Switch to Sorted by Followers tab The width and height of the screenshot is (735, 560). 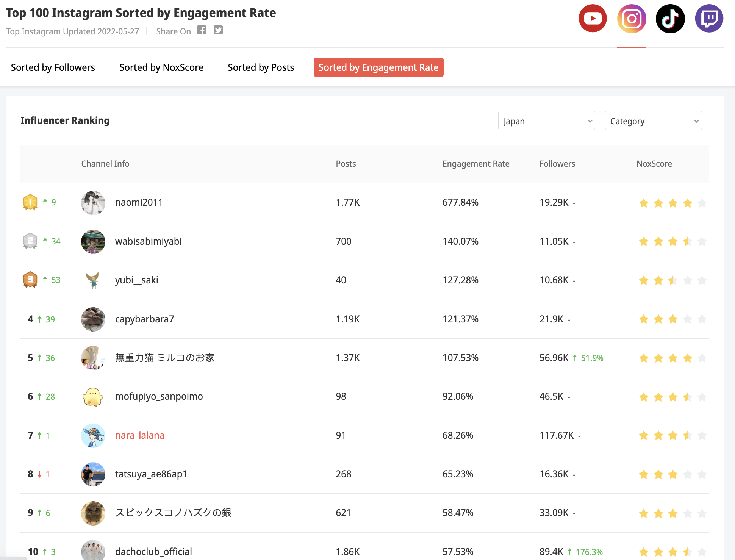tap(53, 67)
